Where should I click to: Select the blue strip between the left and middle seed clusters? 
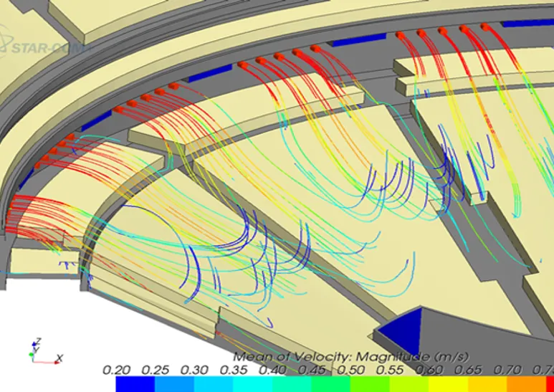click(x=208, y=72)
